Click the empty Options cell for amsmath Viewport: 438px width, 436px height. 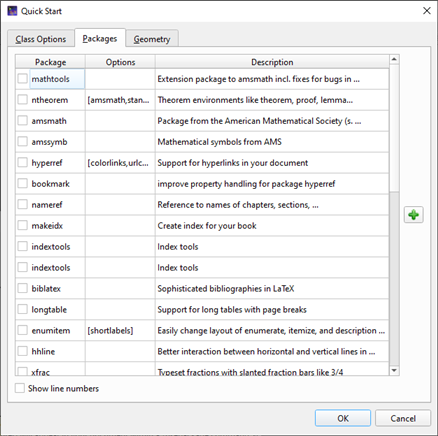120,121
